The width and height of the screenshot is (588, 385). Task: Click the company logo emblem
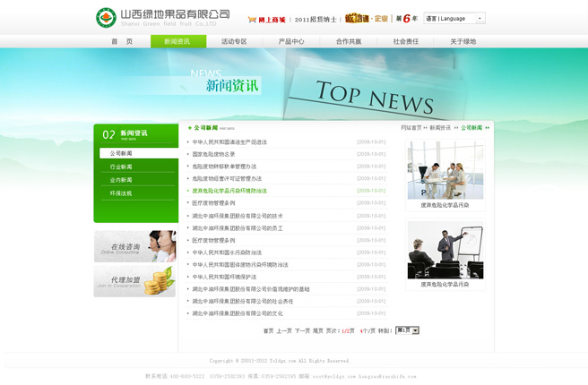click(x=106, y=18)
